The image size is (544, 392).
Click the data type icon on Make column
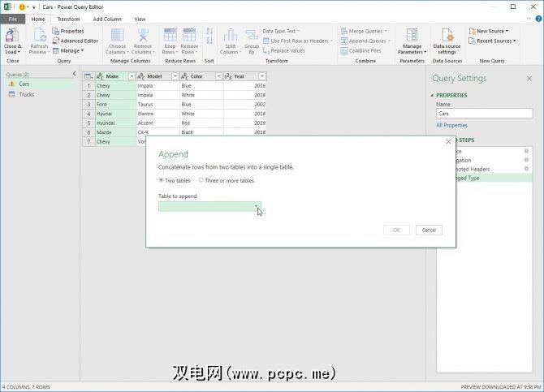pos(100,76)
